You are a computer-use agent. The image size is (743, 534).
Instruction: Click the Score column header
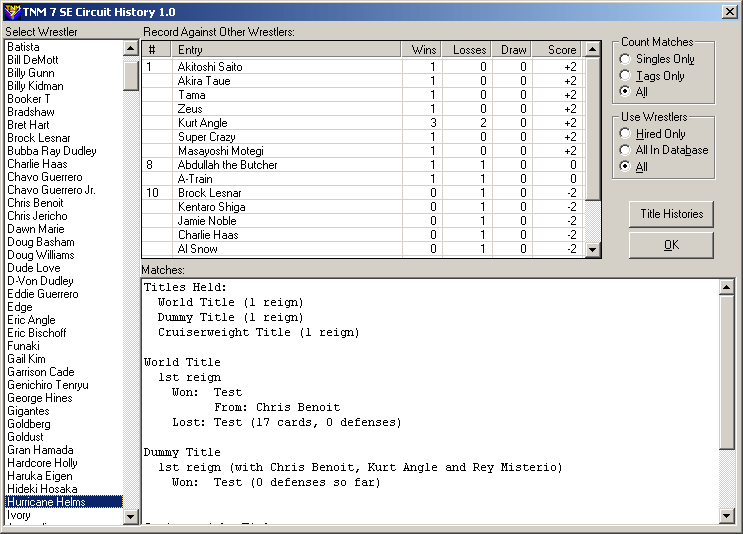coord(560,50)
